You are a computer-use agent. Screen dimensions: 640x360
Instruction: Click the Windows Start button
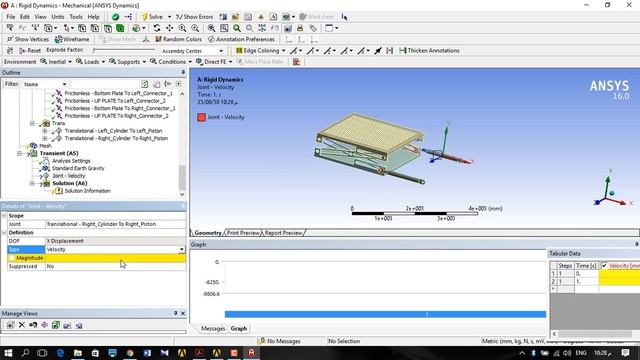[x=8, y=353]
